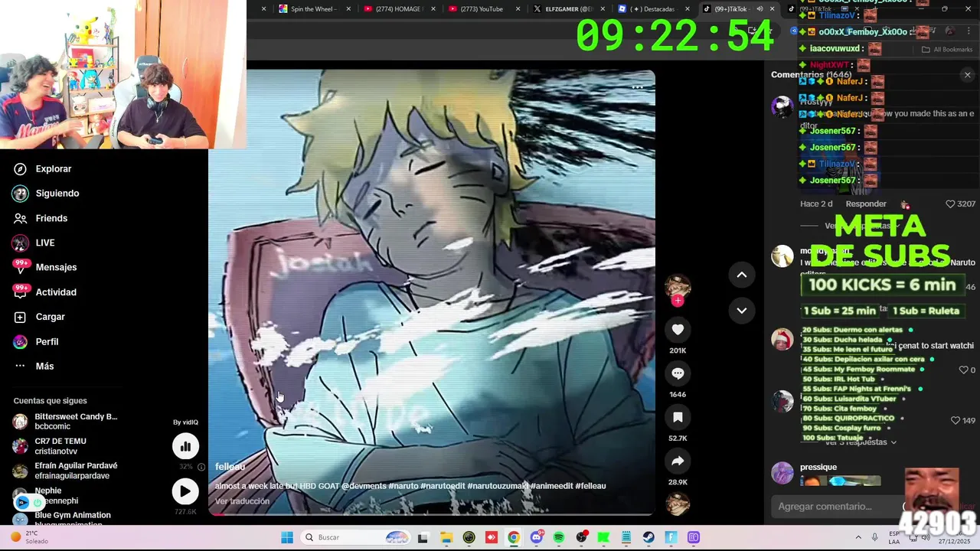Expand the comment replies dropdown arrow

click(x=893, y=442)
